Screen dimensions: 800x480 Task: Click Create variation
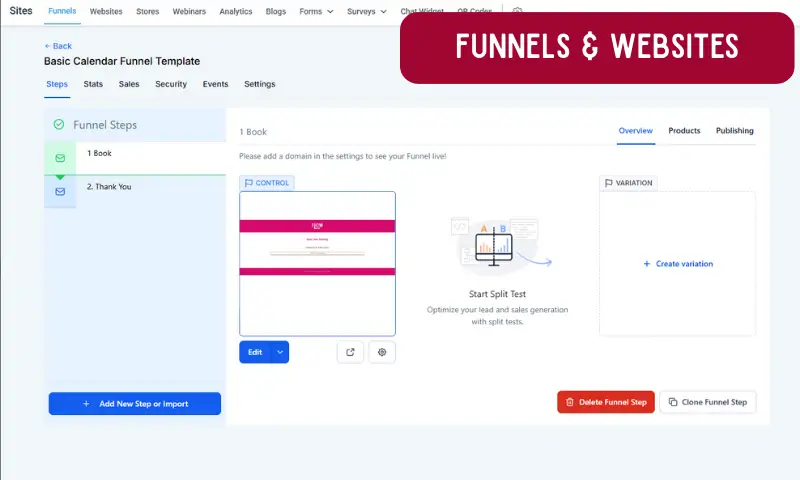678,264
